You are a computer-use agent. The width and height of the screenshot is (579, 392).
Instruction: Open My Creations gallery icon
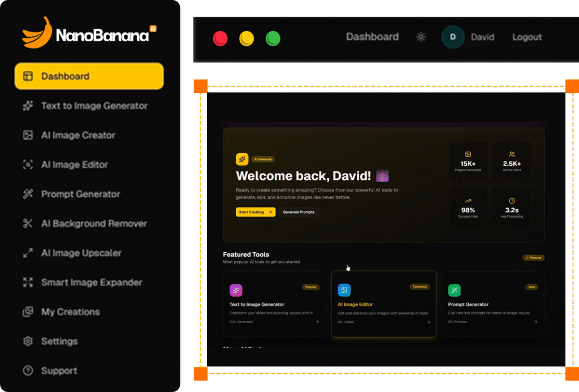pos(28,312)
